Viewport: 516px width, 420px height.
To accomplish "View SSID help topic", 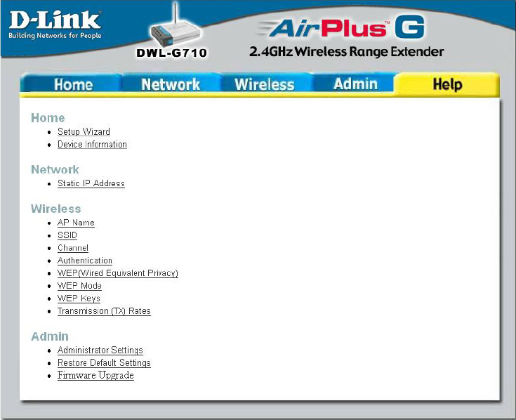I will 67,235.
